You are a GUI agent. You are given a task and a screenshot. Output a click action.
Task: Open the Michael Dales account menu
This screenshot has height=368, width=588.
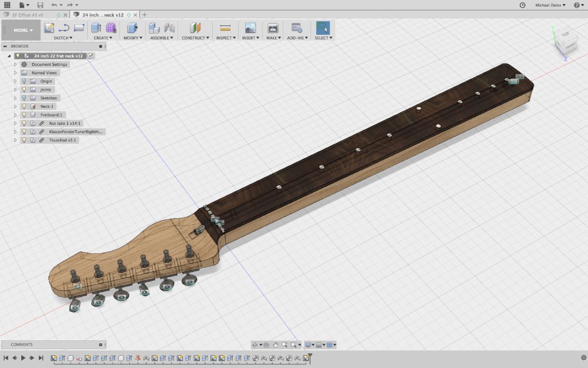(550, 5)
